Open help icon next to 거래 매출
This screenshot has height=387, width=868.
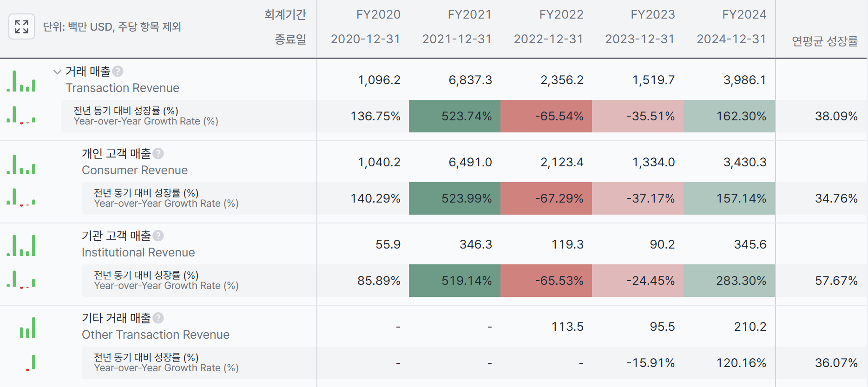pyautogui.click(x=118, y=71)
